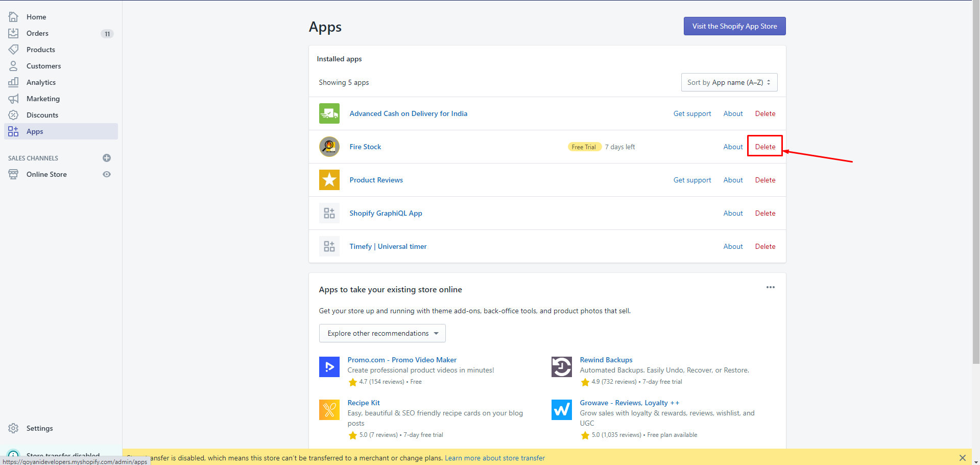Open Growave Reviews, Loyalty link
The image size is (980, 465).
630,403
